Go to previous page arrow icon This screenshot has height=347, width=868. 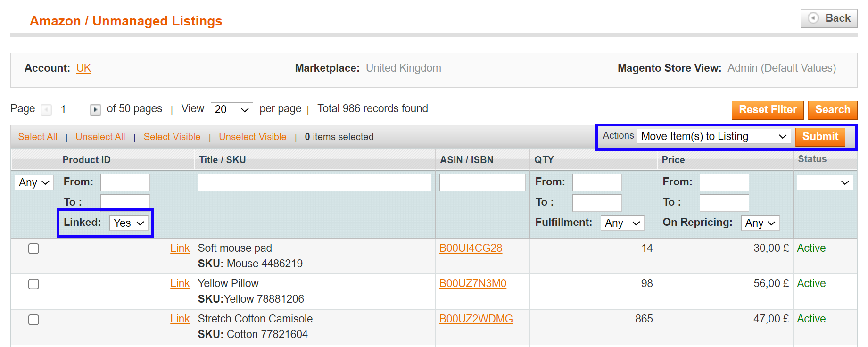tap(46, 110)
